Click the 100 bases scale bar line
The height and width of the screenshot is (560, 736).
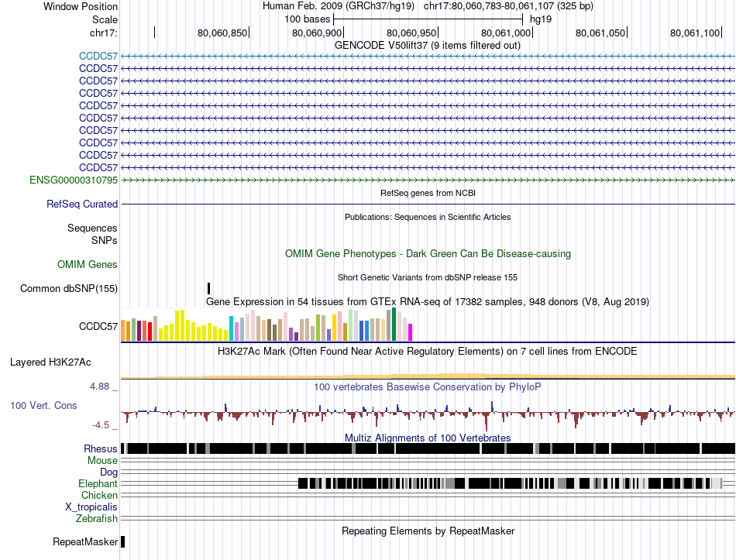coord(428,19)
